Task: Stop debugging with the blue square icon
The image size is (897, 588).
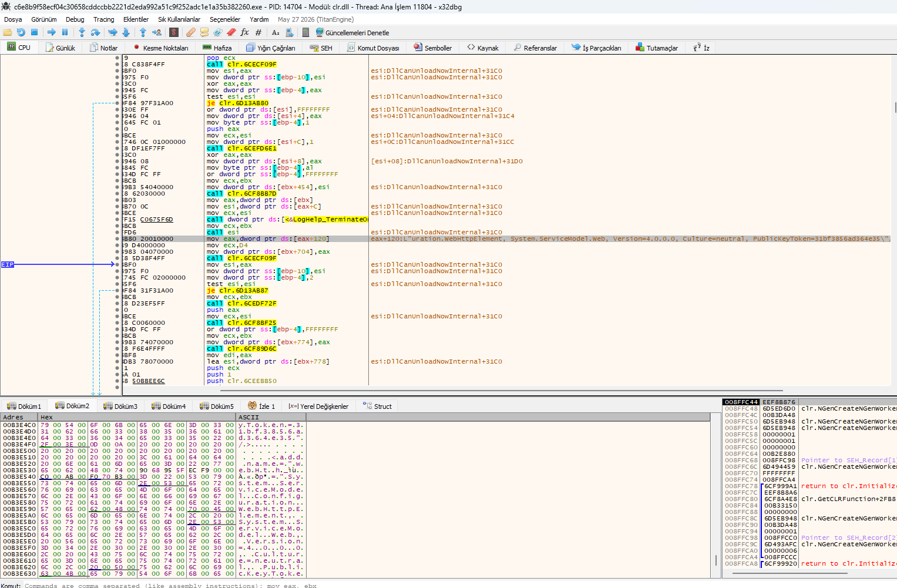Action: click(x=35, y=32)
